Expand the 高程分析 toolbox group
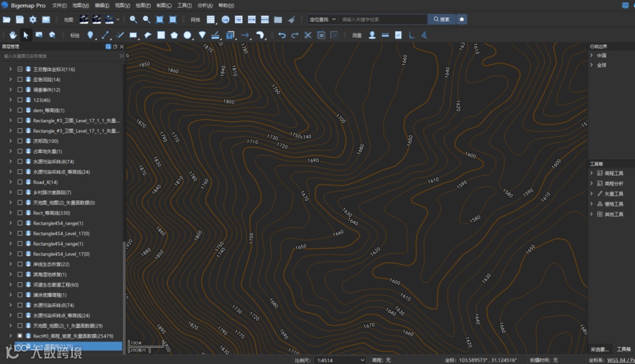The height and width of the screenshot is (364, 635). (x=591, y=183)
